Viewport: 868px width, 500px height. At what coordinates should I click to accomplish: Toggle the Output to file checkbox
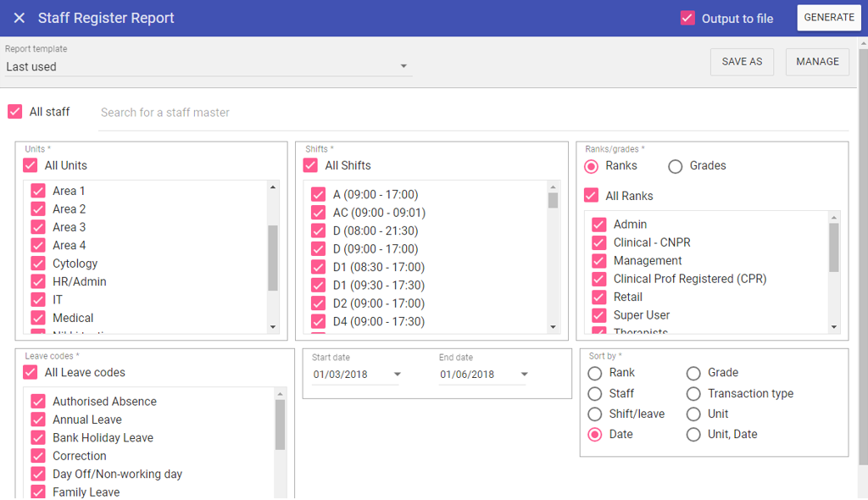(687, 18)
